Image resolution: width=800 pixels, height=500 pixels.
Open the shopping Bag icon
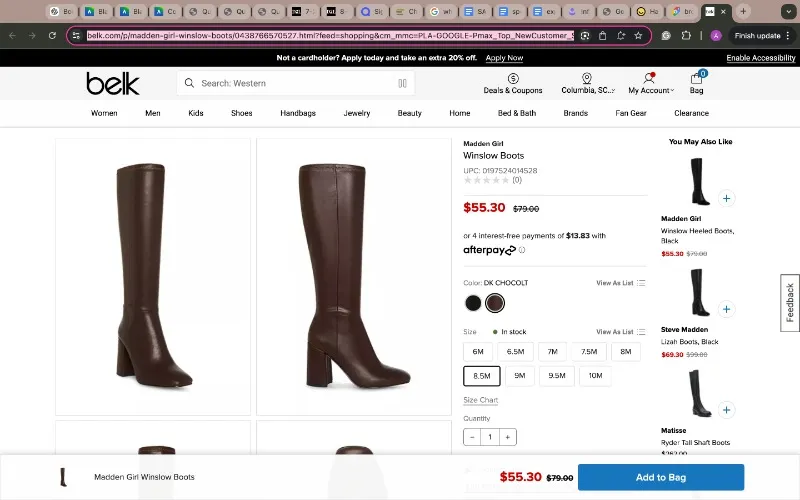[696, 83]
